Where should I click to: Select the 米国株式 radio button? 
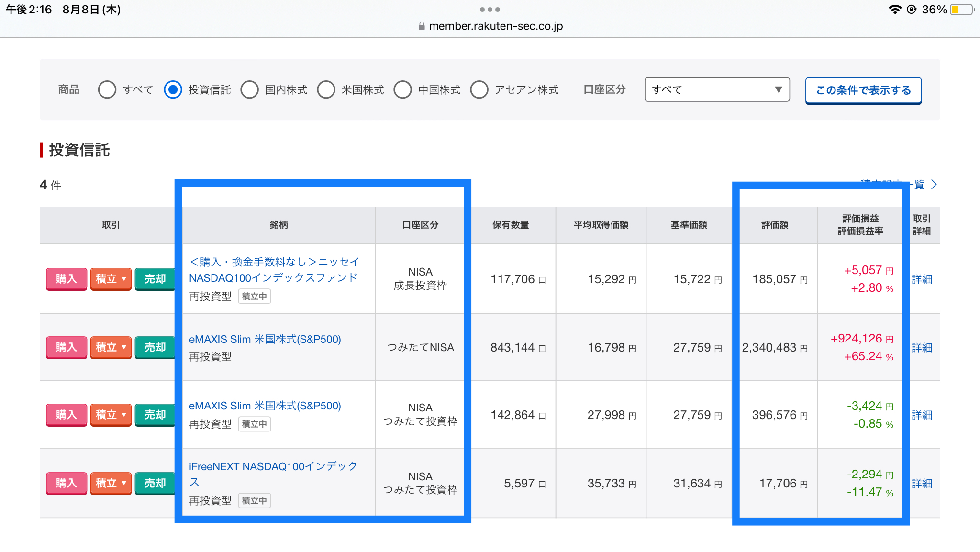[x=326, y=89]
